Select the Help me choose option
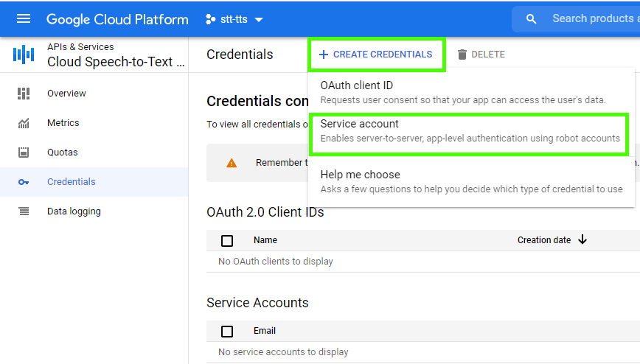 click(x=471, y=181)
